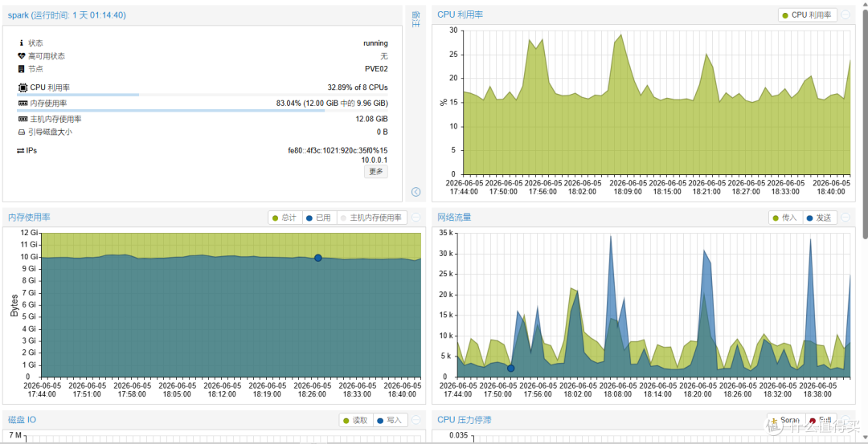Click the page vertical scrollbar

[x=865, y=123]
